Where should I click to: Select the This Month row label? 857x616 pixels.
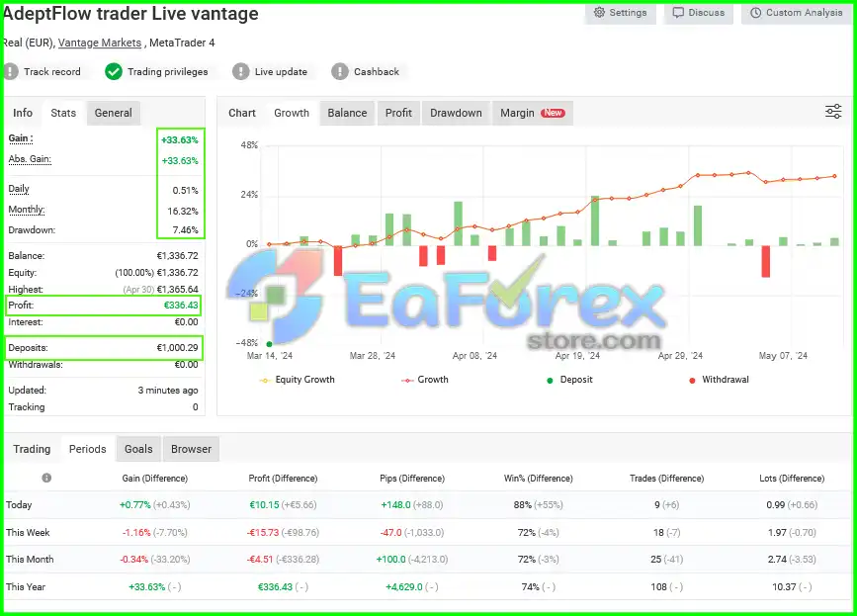[30, 560]
